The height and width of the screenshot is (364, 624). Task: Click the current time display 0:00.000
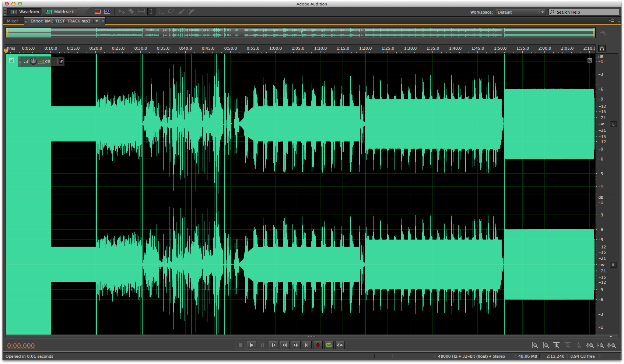click(x=21, y=346)
